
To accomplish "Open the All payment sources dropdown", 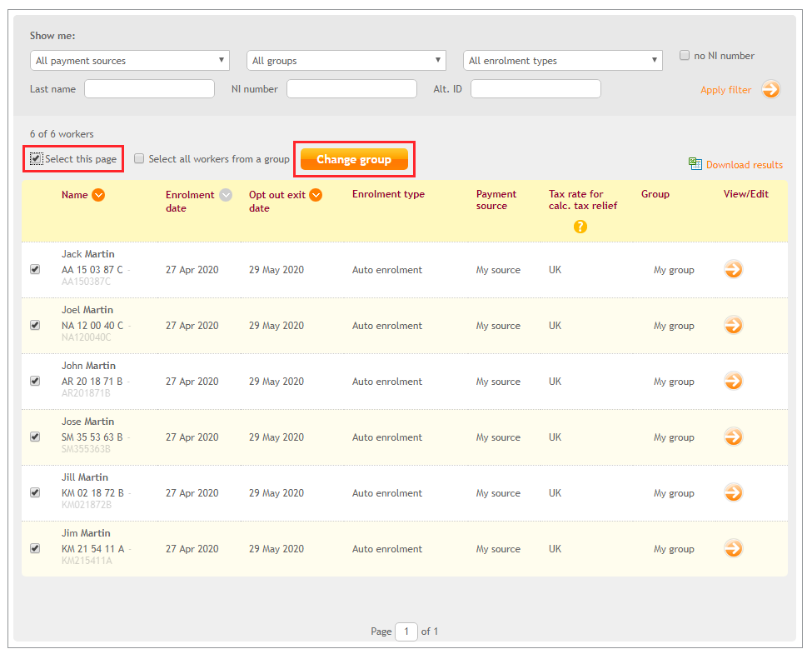I will click(130, 61).
